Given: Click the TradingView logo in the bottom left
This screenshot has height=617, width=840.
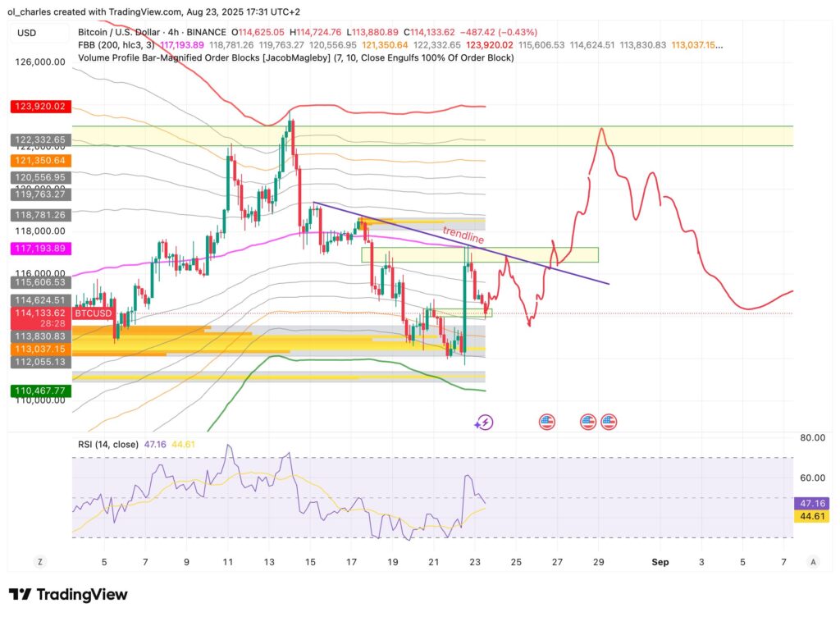Looking at the screenshot, I should pyautogui.click(x=69, y=593).
